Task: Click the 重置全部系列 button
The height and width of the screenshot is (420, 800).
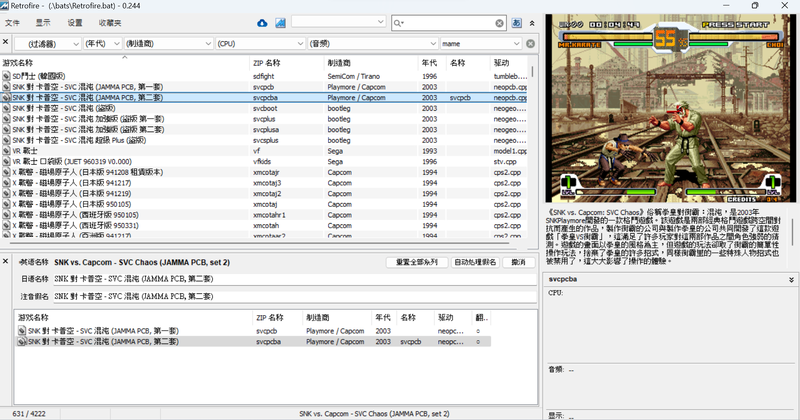Action: coord(417,262)
